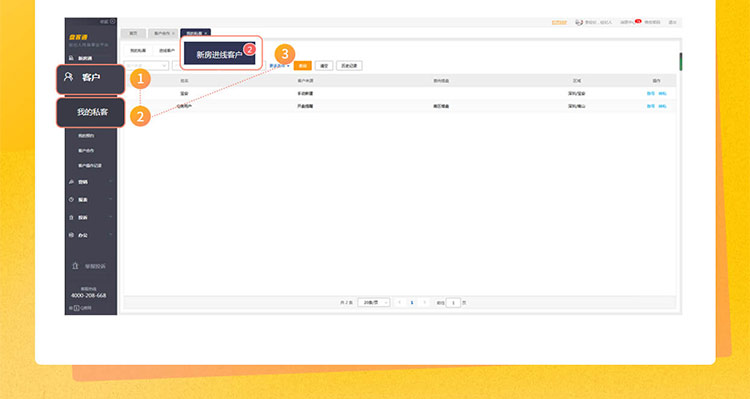Switch to the 新房进线客户 tab

pyautogui.click(x=220, y=54)
